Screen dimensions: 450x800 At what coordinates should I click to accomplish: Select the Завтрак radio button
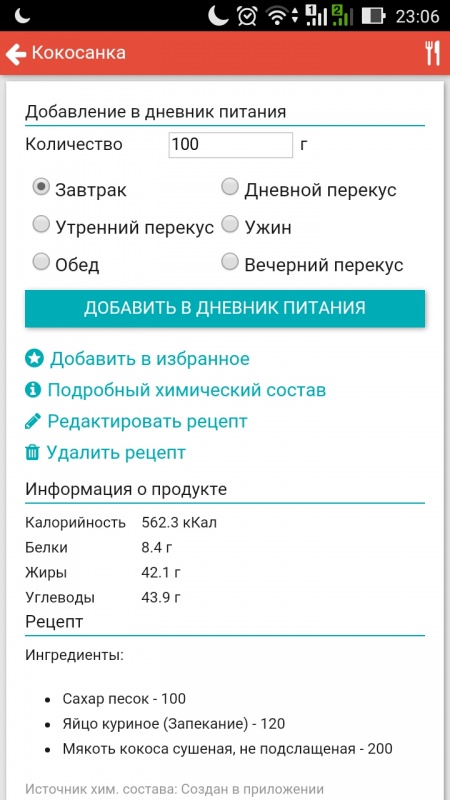(41, 187)
